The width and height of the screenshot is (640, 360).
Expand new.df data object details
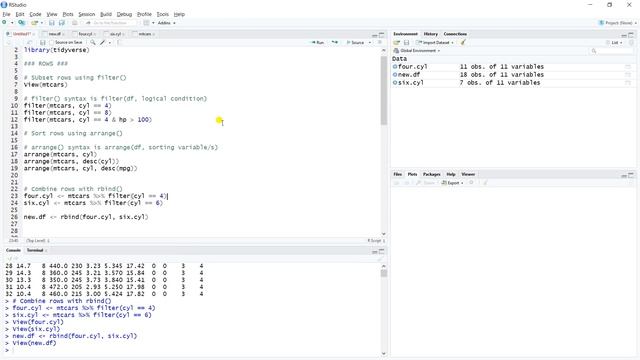point(395,75)
